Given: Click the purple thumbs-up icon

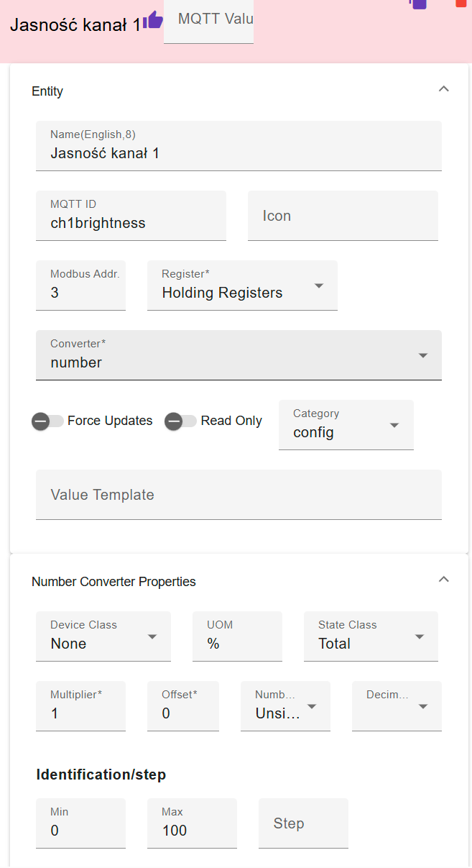Looking at the screenshot, I should coord(153,20).
